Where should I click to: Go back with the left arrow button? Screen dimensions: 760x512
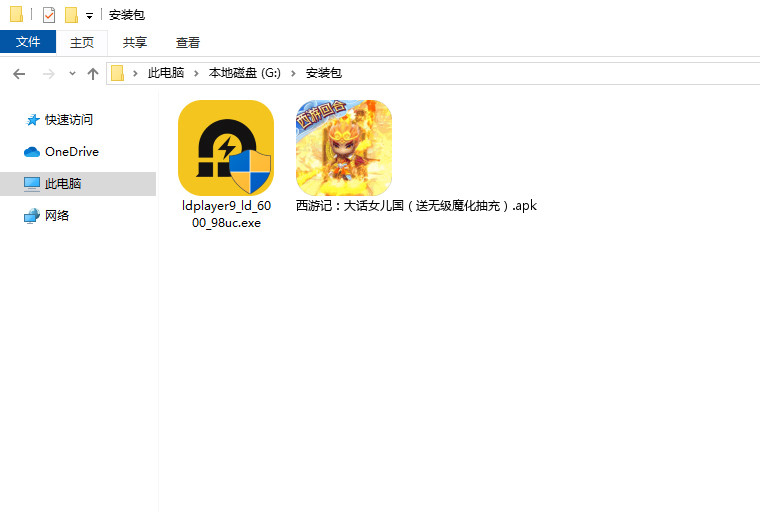pyautogui.click(x=19, y=74)
